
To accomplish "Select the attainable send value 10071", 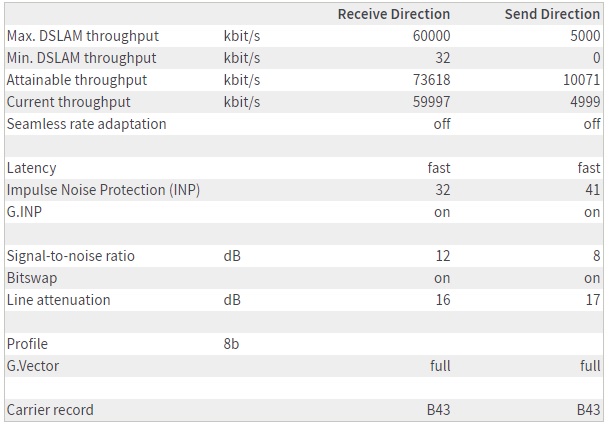I will [581, 80].
